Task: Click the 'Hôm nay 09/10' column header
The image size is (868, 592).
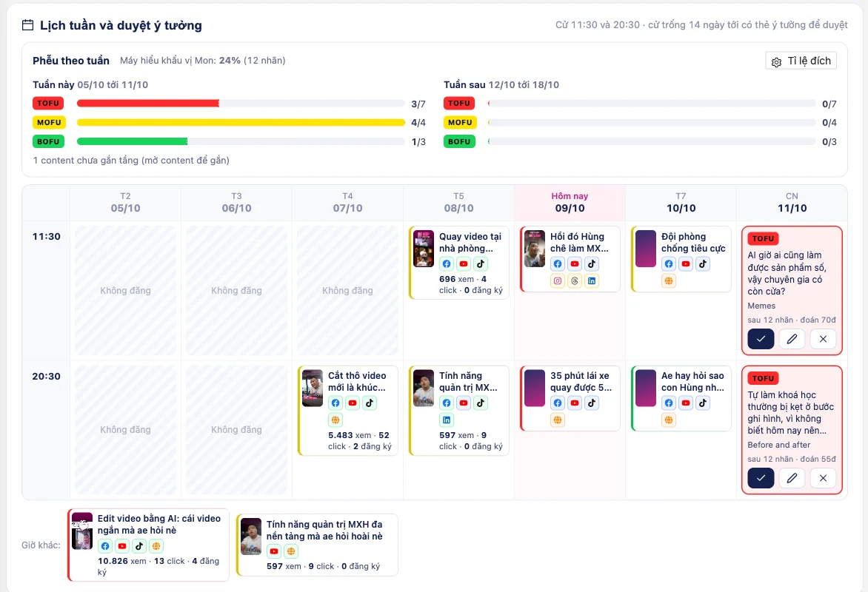Action: pos(570,203)
